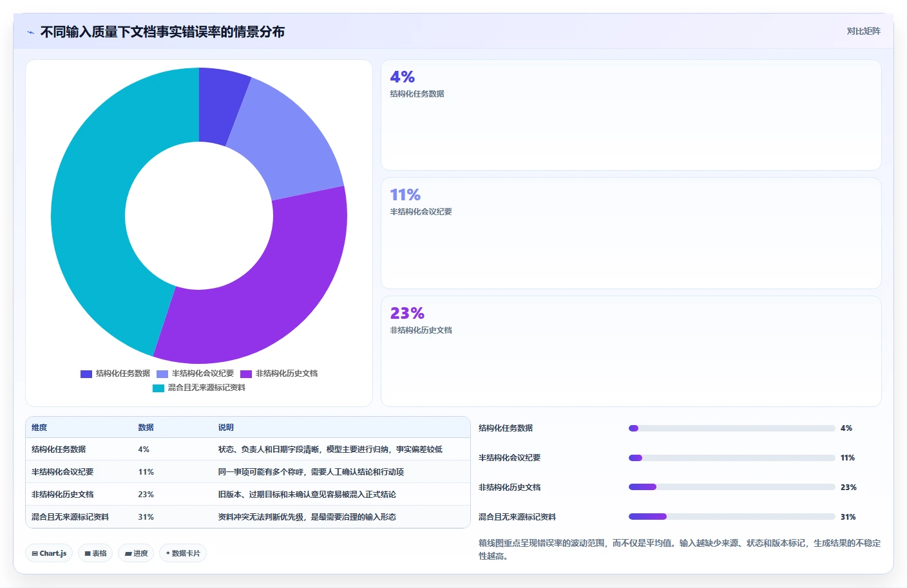
Task: Click description starting with 旧版本、过期目标
Action: point(307,495)
